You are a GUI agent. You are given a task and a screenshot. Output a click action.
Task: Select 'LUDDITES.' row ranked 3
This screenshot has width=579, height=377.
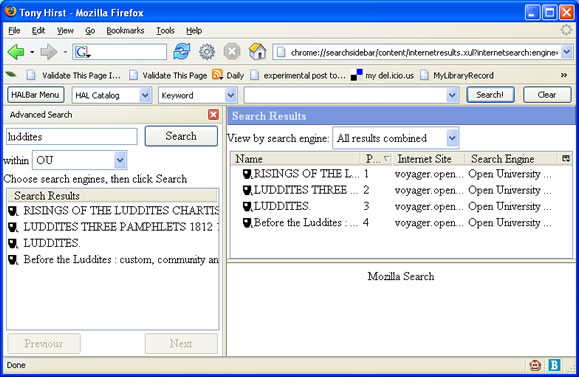401,206
